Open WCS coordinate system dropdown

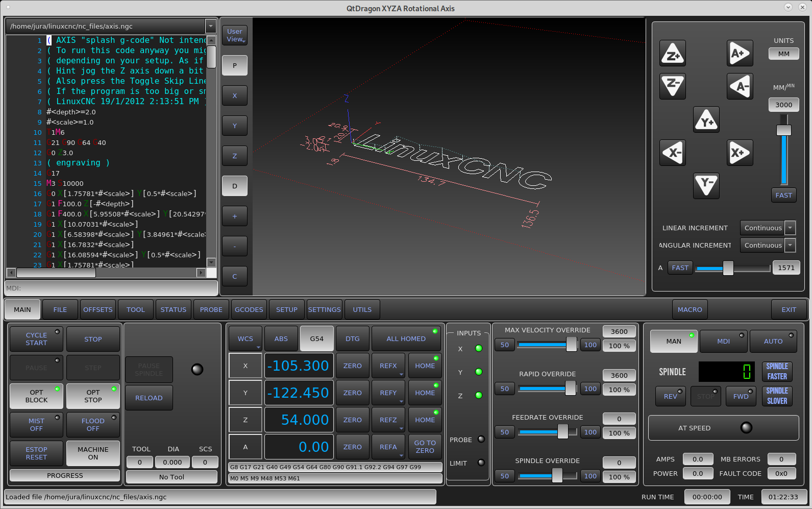[245, 338]
